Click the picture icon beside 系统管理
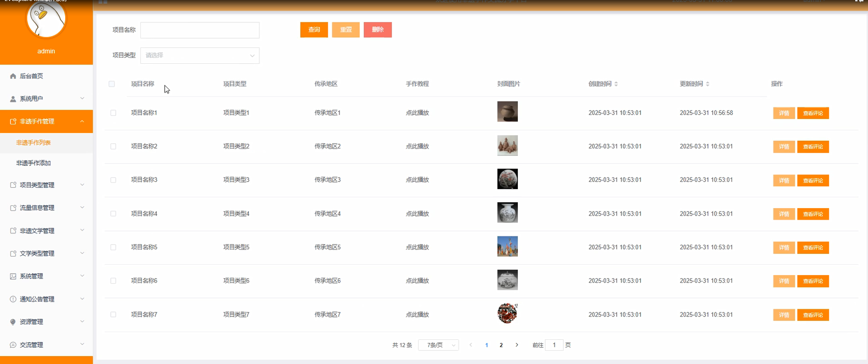 click(x=13, y=277)
